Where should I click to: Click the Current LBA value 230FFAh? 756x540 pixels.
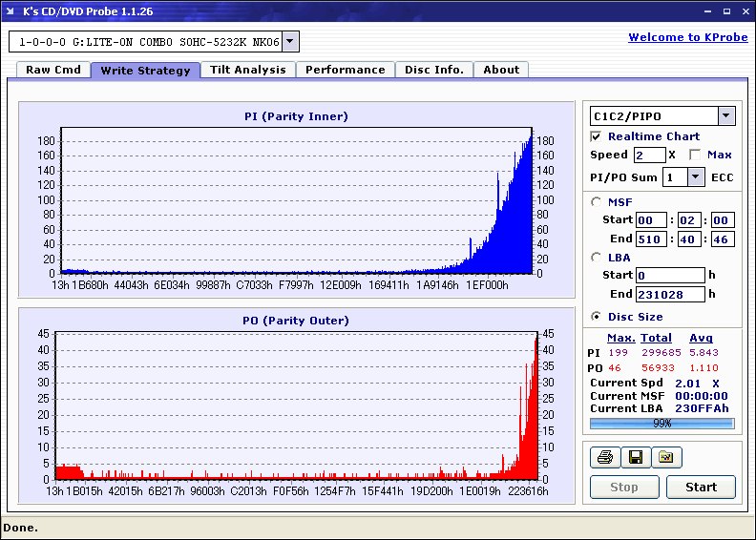(702, 408)
